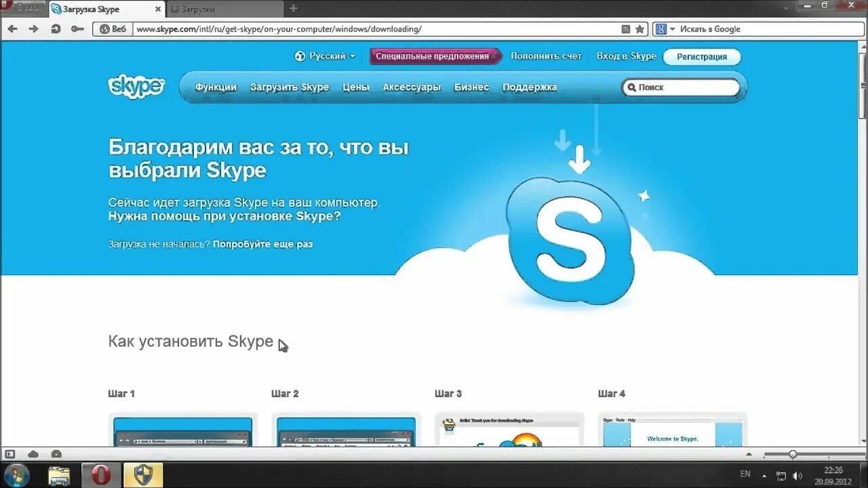868x488 pixels.
Task: Open the Вход в Skype link
Action: click(627, 56)
